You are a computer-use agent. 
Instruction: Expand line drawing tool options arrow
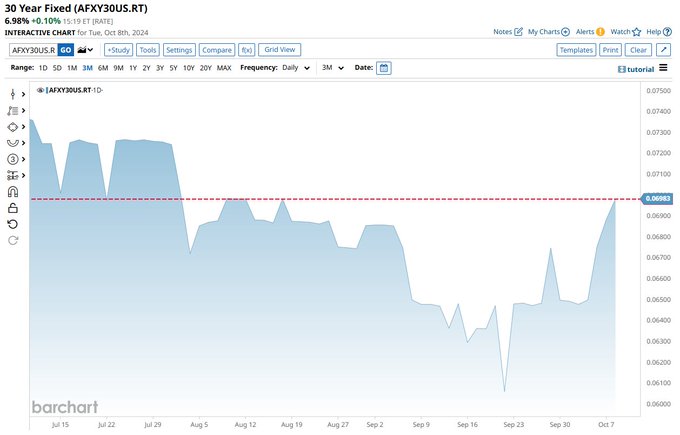[x=23, y=111]
